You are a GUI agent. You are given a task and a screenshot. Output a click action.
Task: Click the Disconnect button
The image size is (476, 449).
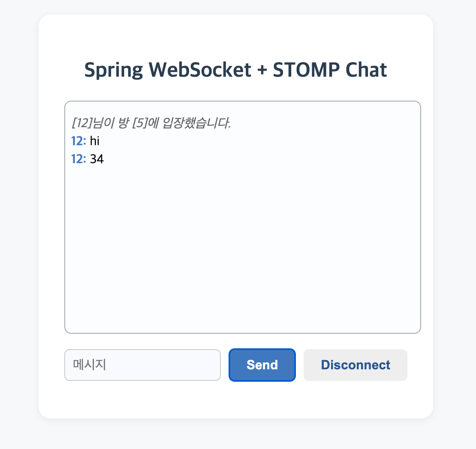tap(355, 365)
